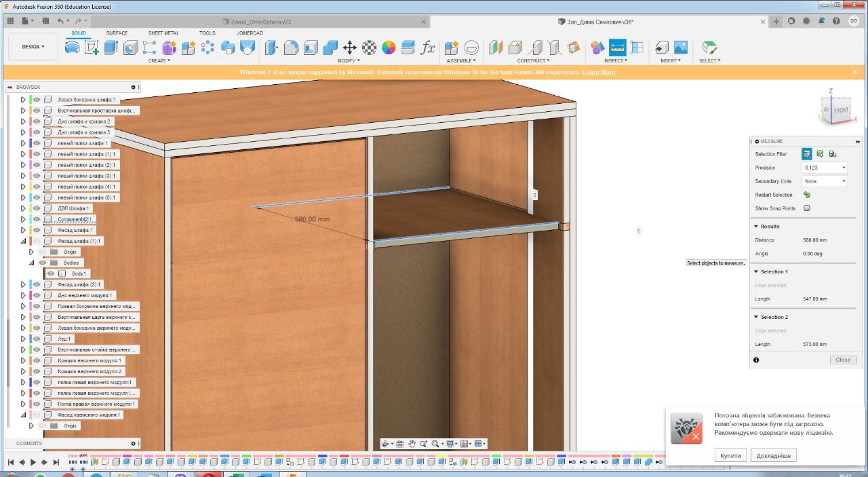Click Restart Selection icon

(x=807, y=195)
